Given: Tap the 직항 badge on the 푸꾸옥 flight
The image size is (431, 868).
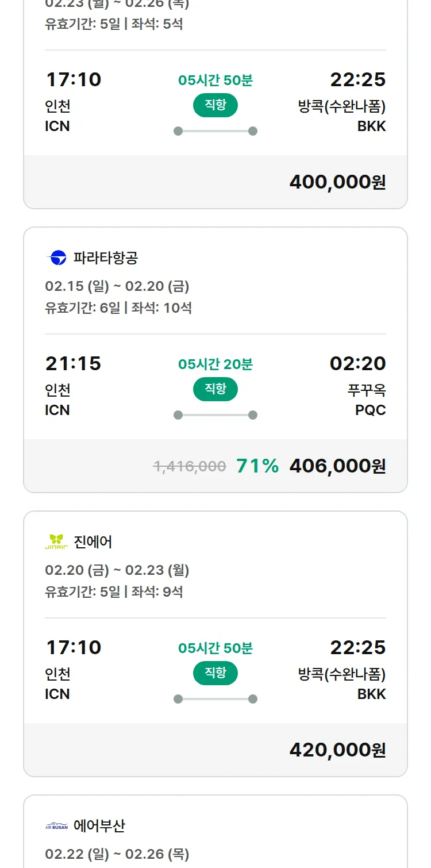Looking at the screenshot, I should click(x=215, y=389).
